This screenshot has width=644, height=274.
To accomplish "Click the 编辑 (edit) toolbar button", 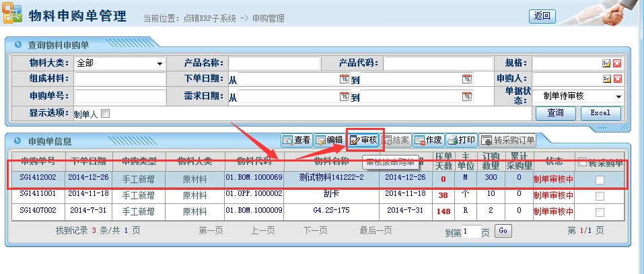I will click(x=329, y=140).
